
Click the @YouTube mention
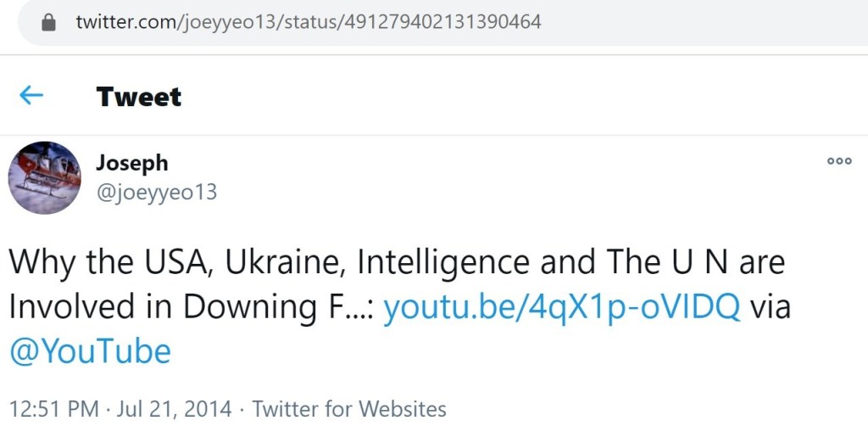point(90,350)
